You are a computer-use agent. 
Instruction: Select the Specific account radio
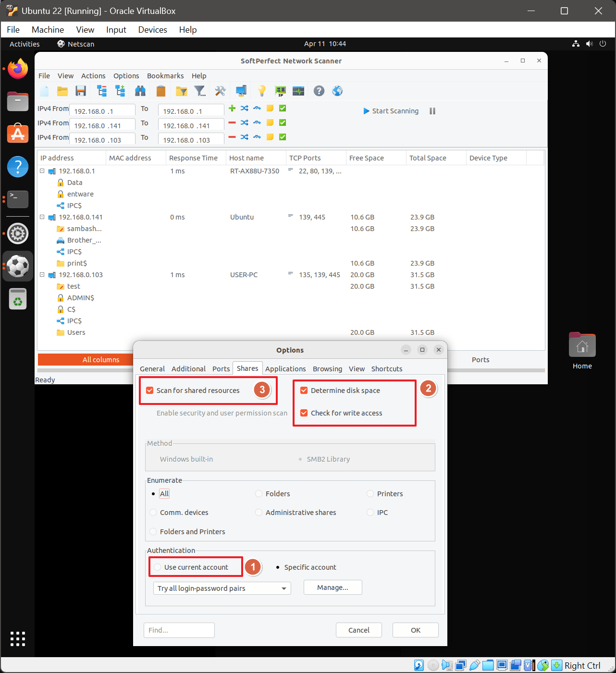[x=278, y=567]
